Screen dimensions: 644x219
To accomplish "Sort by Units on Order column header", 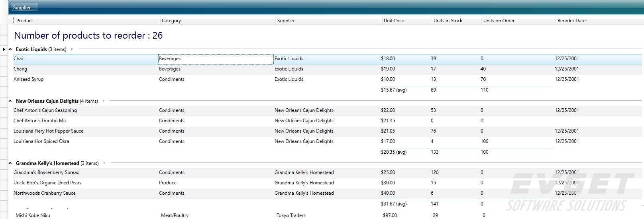I will pyautogui.click(x=518, y=21).
